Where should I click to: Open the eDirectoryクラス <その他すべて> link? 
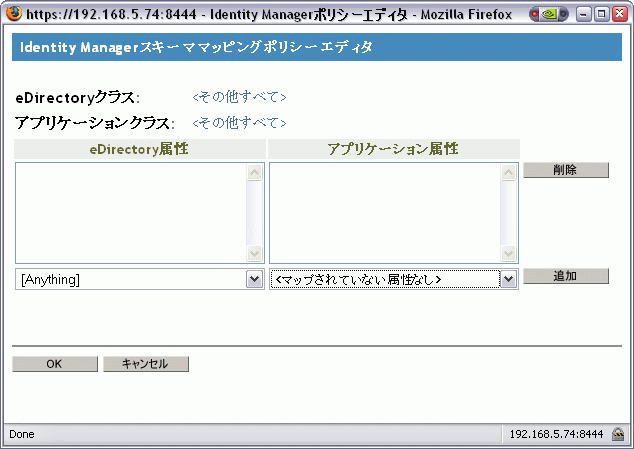[x=239, y=97]
